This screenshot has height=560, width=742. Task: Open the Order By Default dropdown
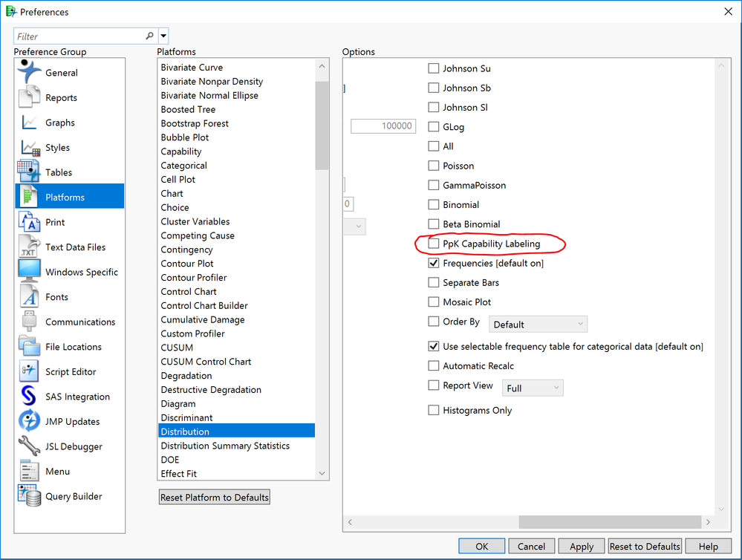pyautogui.click(x=538, y=325)
